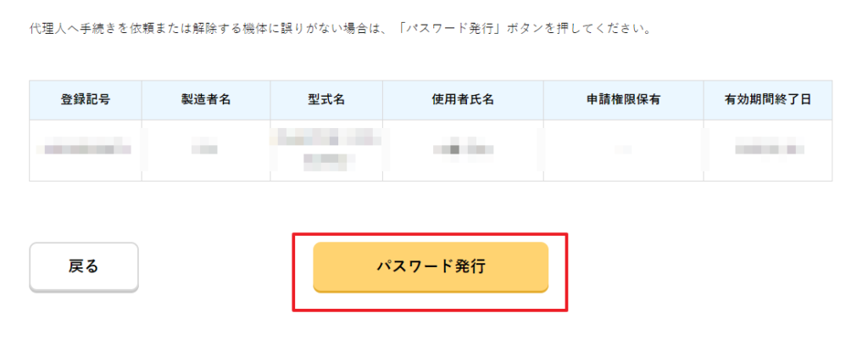Select the 型式名 column header
This screenshot has height=341, width=868.
(x=326, y=100)
